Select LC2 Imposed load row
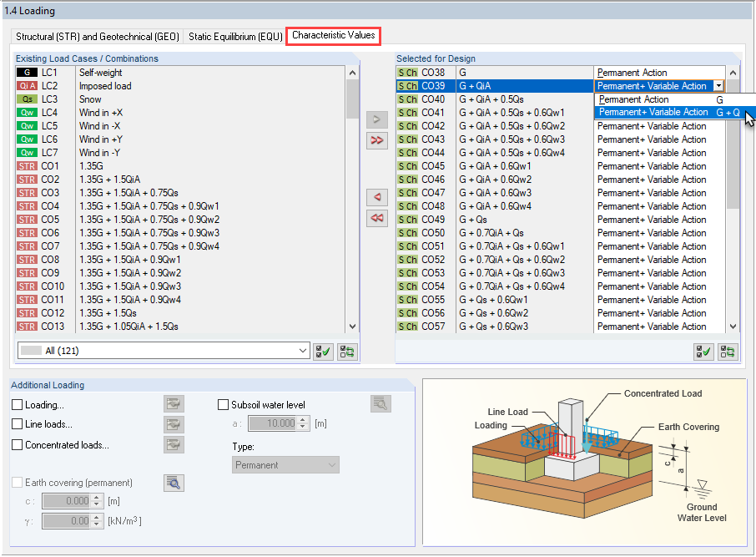Image resolution: width=756 pixels, height=557 pixels. (180, 86)
